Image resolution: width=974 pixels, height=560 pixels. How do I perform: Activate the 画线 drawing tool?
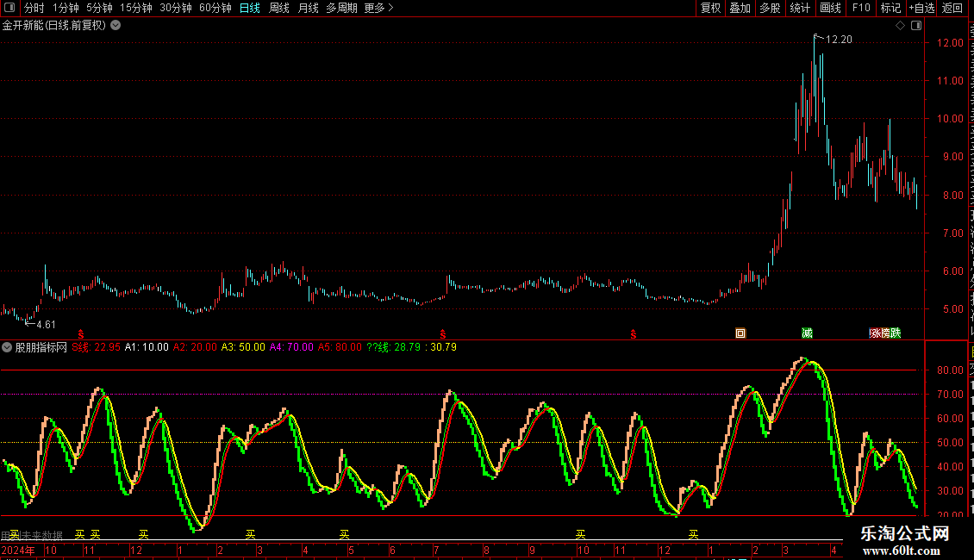831,8
